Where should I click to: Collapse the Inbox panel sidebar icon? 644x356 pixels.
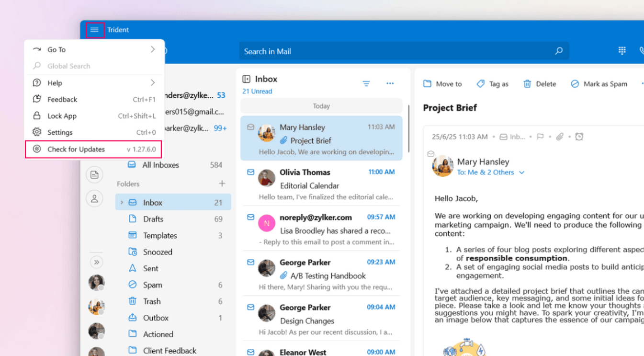[x=247, y=79]
